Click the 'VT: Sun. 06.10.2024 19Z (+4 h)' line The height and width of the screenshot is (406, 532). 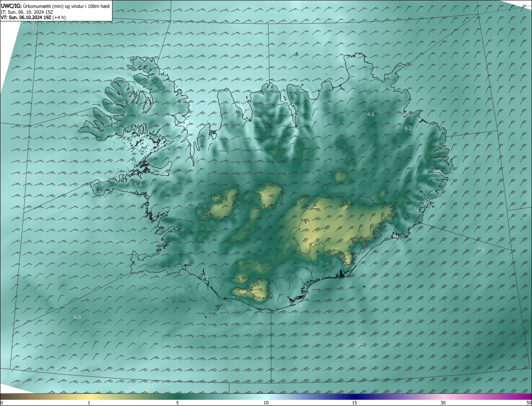33,17
